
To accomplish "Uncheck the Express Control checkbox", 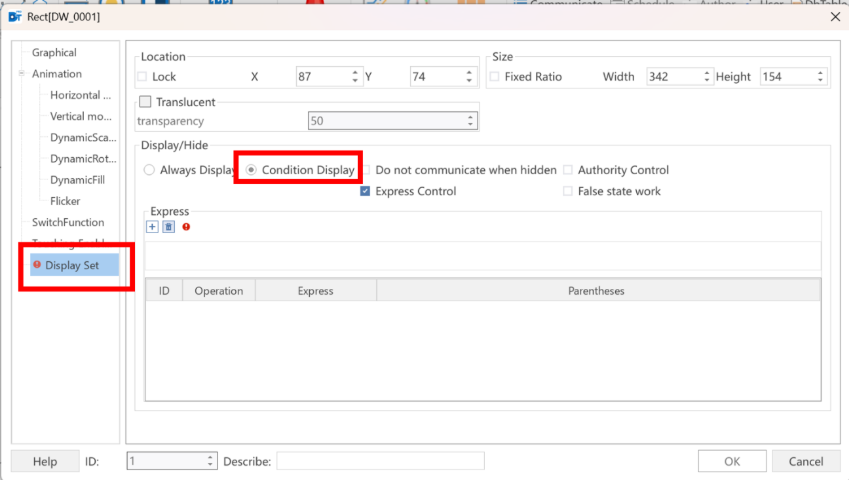I will [x=365, y=191].
